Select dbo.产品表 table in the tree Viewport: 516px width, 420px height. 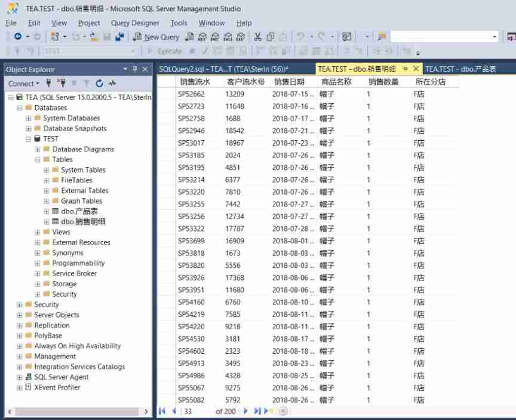pos(79,211)
